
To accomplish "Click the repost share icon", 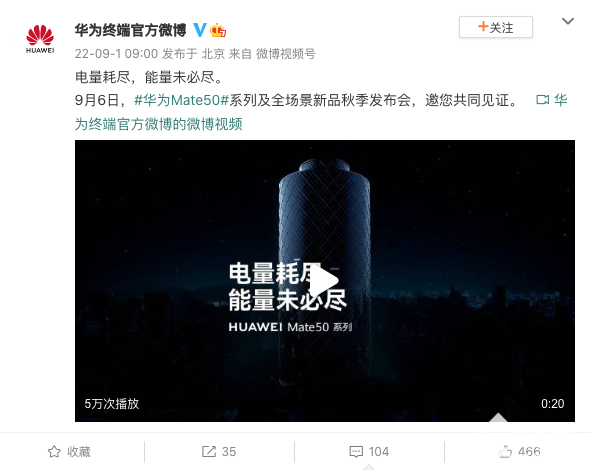I will pos(209,451).
